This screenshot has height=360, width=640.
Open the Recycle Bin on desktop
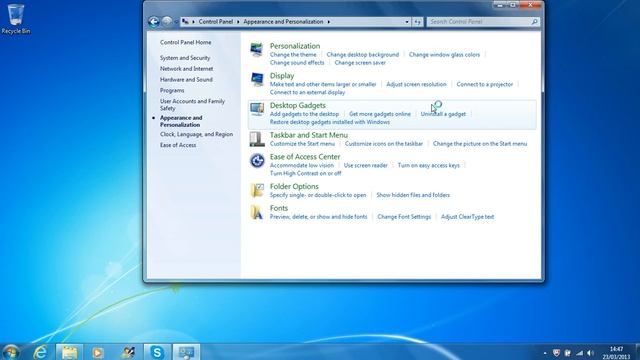pyautogui.click(x=16, y=19)
